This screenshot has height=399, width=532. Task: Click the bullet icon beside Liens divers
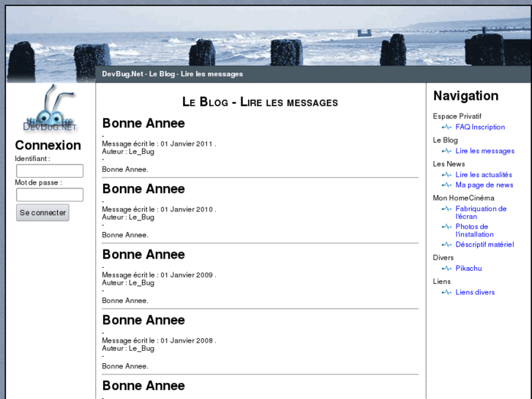tap(446, 292)
